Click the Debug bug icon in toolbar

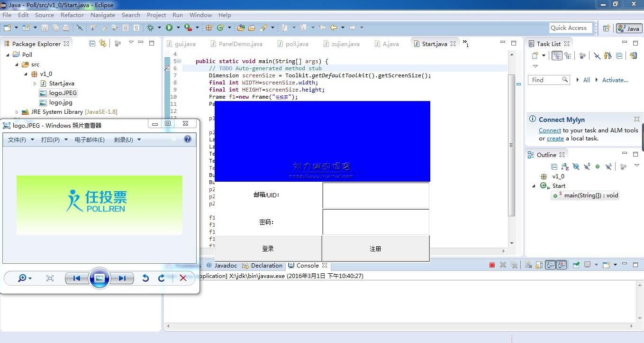(150, 28)
